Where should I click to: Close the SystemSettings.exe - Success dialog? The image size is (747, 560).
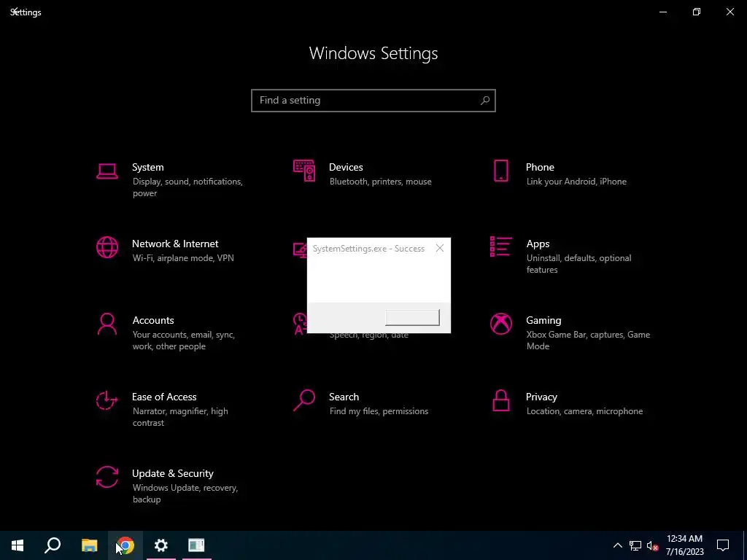pyautogui.click(x=440, y=248)
